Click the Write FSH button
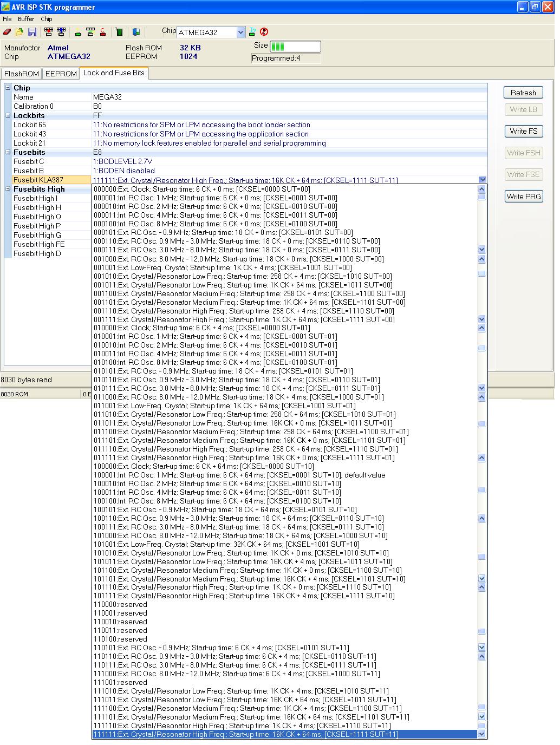This screenshot has width=560, height=745. [523, 153]
